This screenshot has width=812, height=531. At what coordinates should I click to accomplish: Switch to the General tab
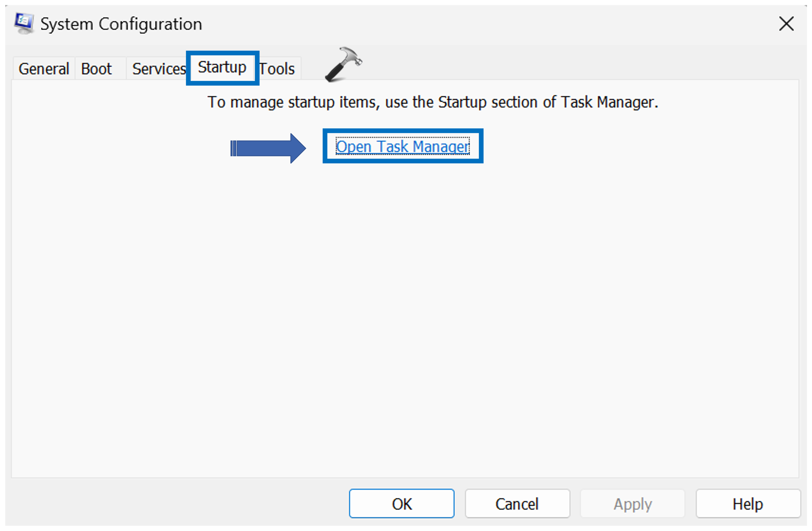coord(44,69)
